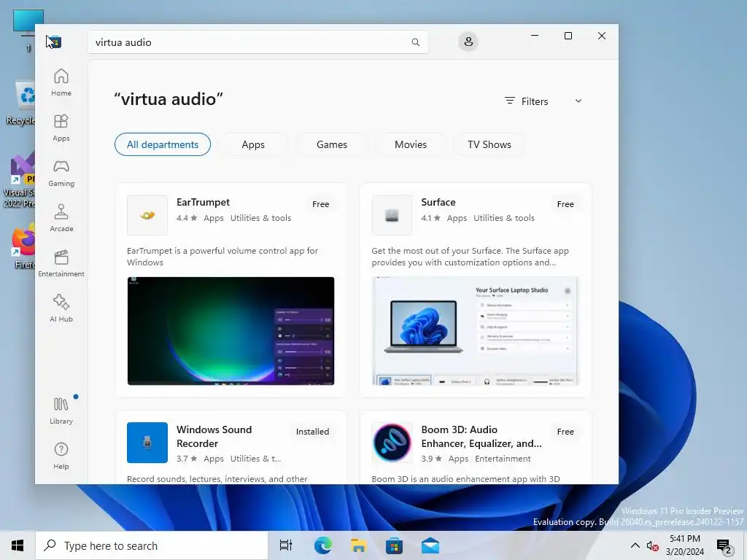Click the 3.9 star rating of Boom 3D
This screenshot has height=560, width=747.
click(431, 459)
